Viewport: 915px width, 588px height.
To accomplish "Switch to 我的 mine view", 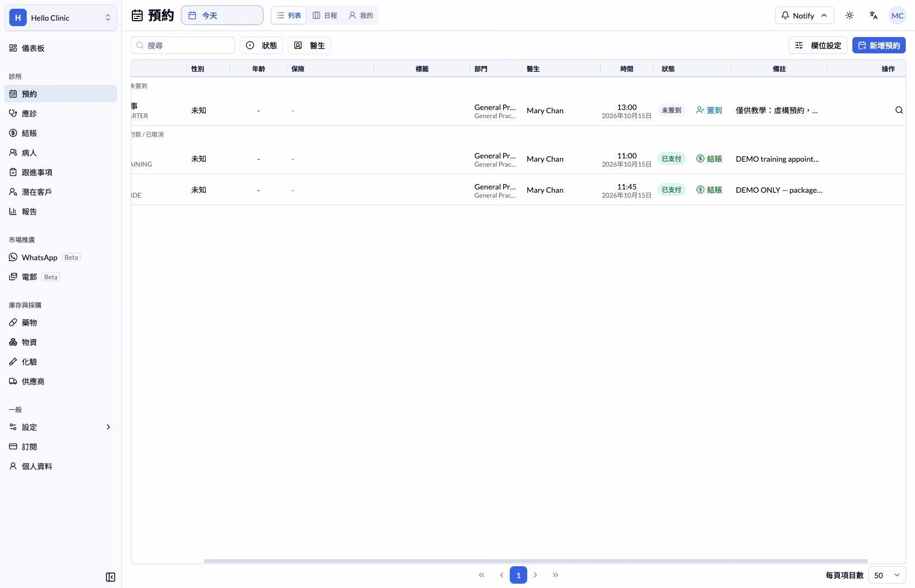I will 361,15.
